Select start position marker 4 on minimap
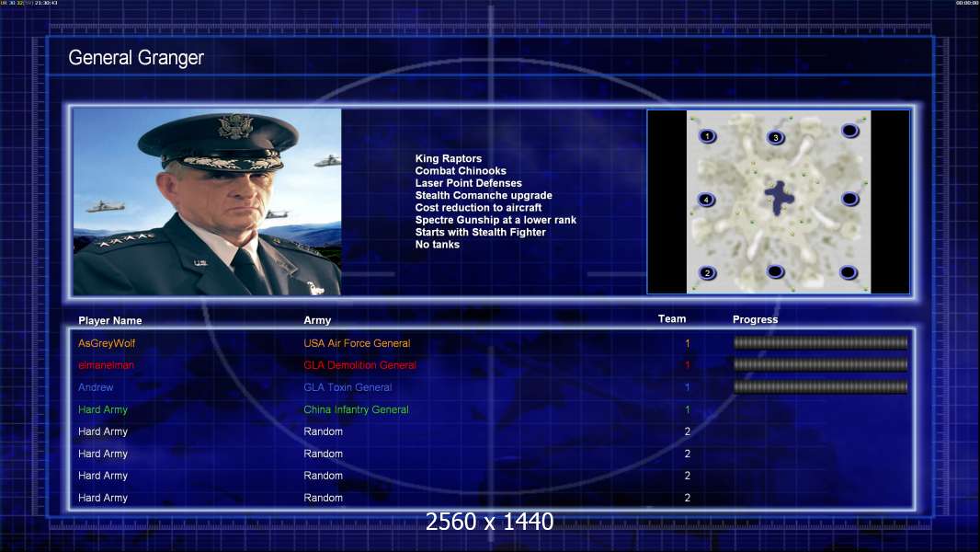 (x=706, y=200)
